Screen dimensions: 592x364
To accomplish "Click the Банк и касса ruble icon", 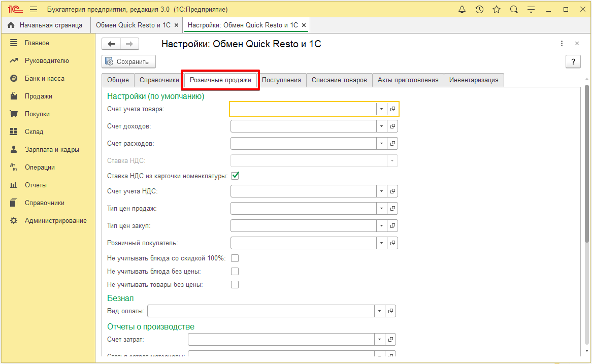I will [x=14, y=78].
